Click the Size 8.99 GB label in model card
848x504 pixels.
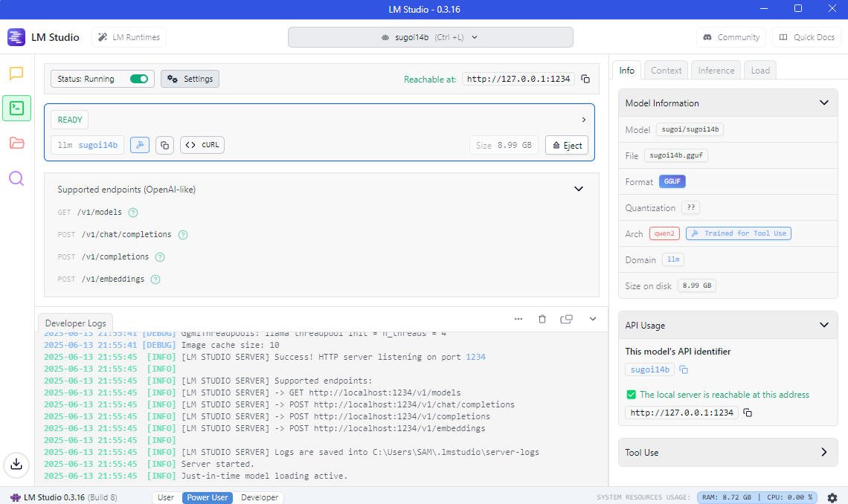tap(504, 145)
